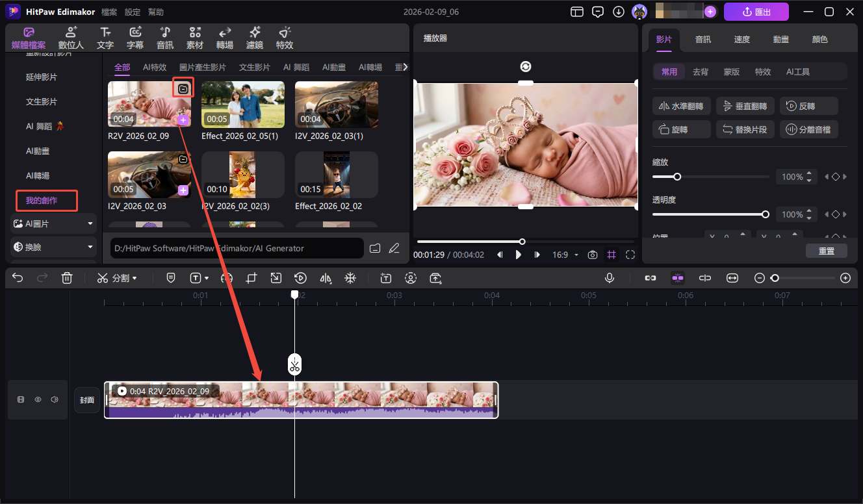This screenshot has width=863, height=504.
Task: Select the Effect_2026_02_05(1) video thumbnail
Action: [242, 104]
